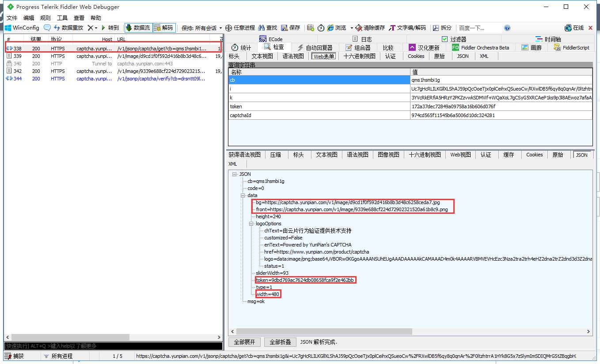Click the 所有进程 process filter
Image resolution: width=600 pixels, height=364 pixels.
point(58,356)
